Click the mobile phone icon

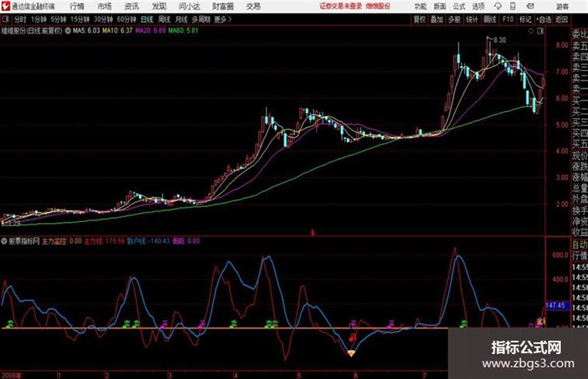click(x=512, y=6)
